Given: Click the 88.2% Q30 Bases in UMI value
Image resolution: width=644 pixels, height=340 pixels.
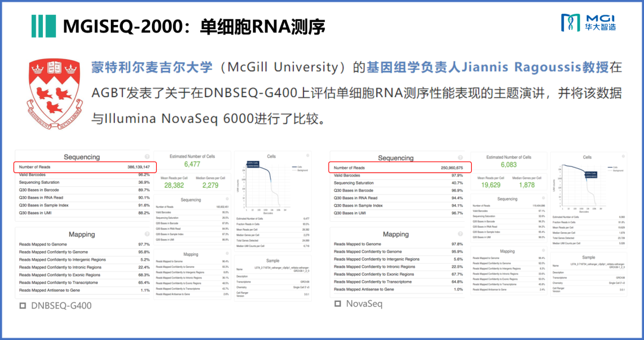Looking at the screenshot, I should [x=144, y=213].
